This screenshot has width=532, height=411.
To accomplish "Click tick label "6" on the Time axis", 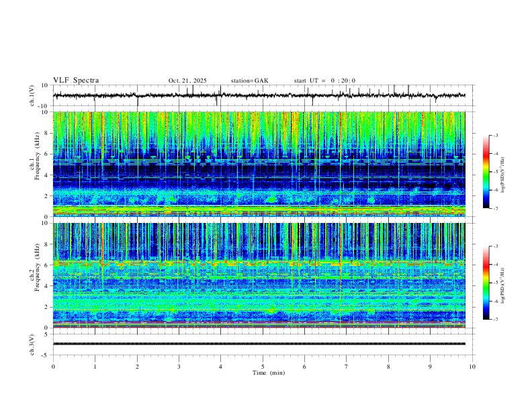I will pos(304,367).
